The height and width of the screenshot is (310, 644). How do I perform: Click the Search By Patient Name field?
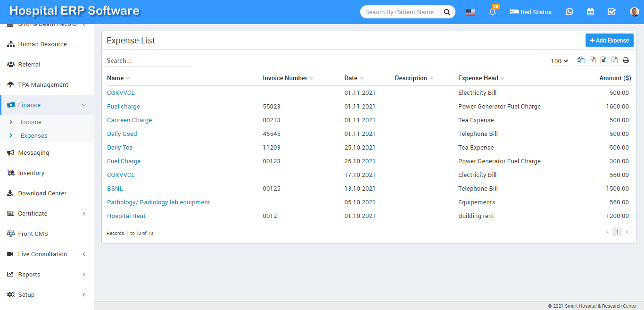pos(400,12)
